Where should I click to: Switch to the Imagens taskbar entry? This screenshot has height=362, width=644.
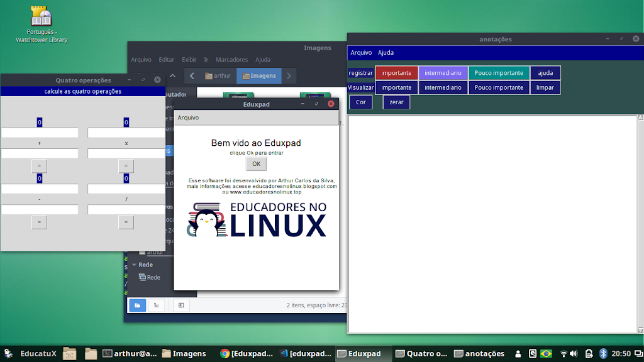click(184, 353)
